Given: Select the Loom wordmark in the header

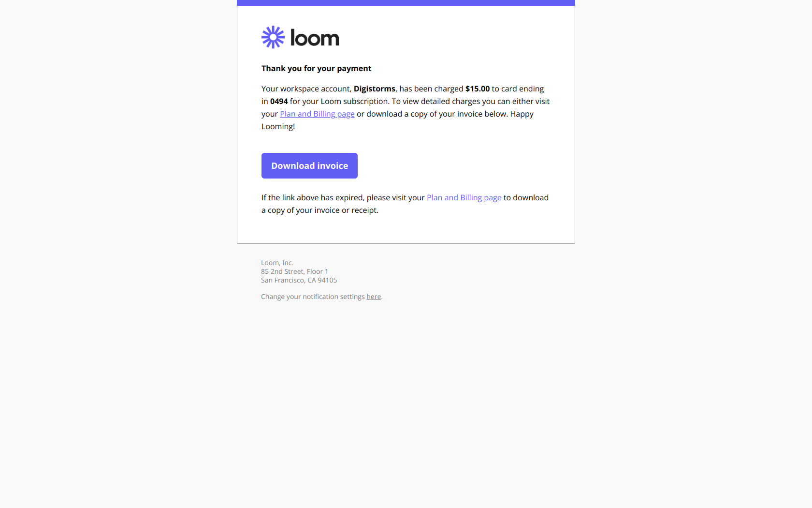Looking at the screenshot, I should [314, 38].
